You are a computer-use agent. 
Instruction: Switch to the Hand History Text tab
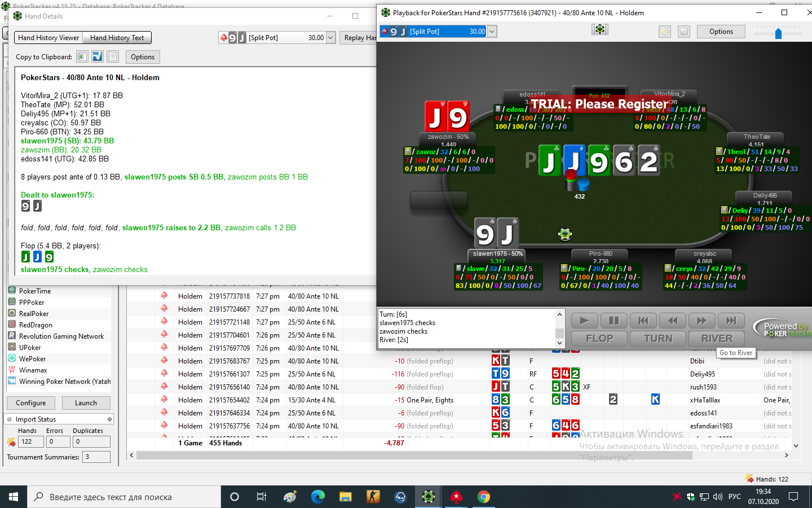pos(117,38)
